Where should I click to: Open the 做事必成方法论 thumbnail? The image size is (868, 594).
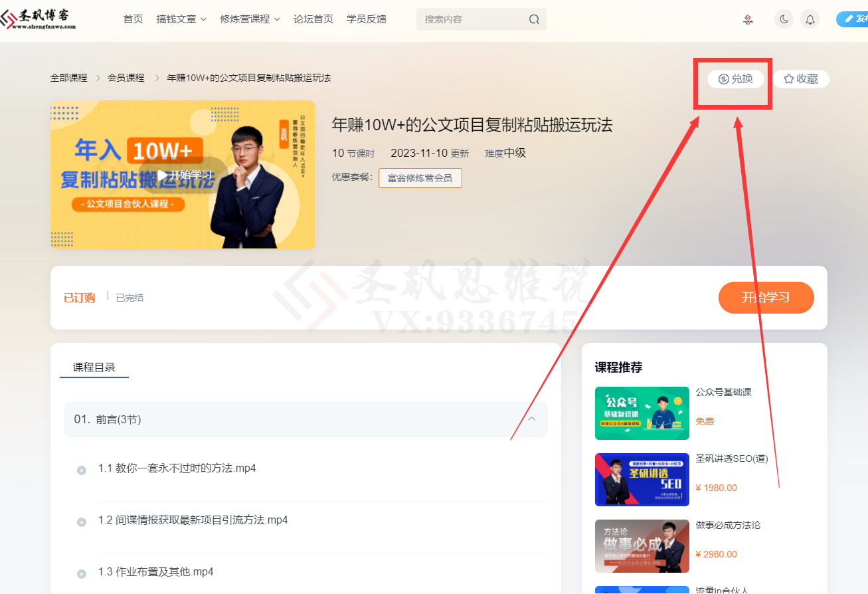pyautogui.click(x=642, y=546)
